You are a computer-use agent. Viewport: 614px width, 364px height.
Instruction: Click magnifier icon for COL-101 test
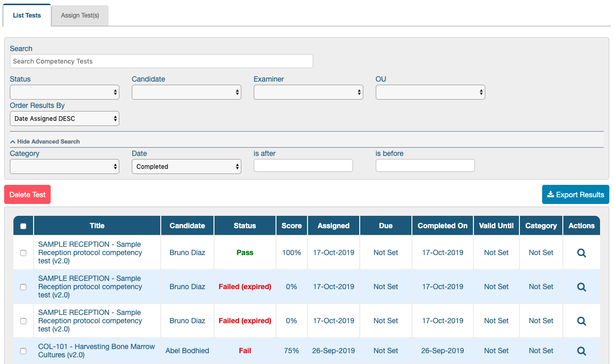(581, 351)
